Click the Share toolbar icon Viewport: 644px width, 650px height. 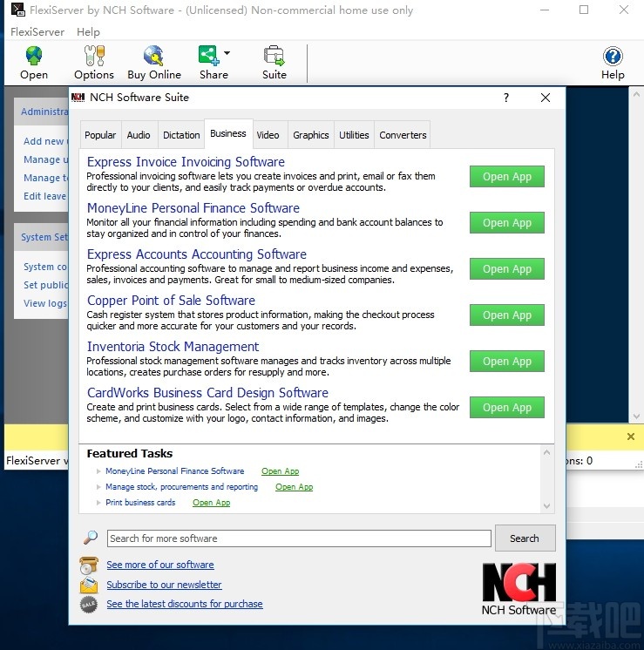(x=208, y=56)
